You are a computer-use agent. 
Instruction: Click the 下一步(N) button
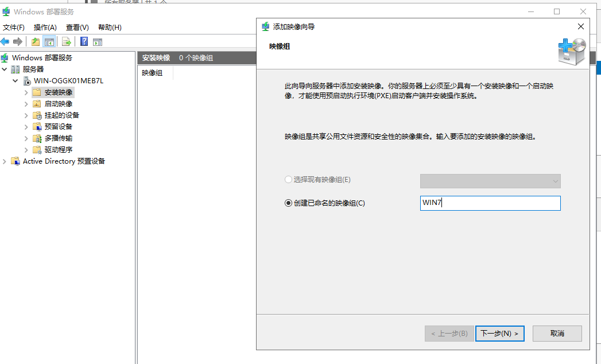[x=500, y=334]
